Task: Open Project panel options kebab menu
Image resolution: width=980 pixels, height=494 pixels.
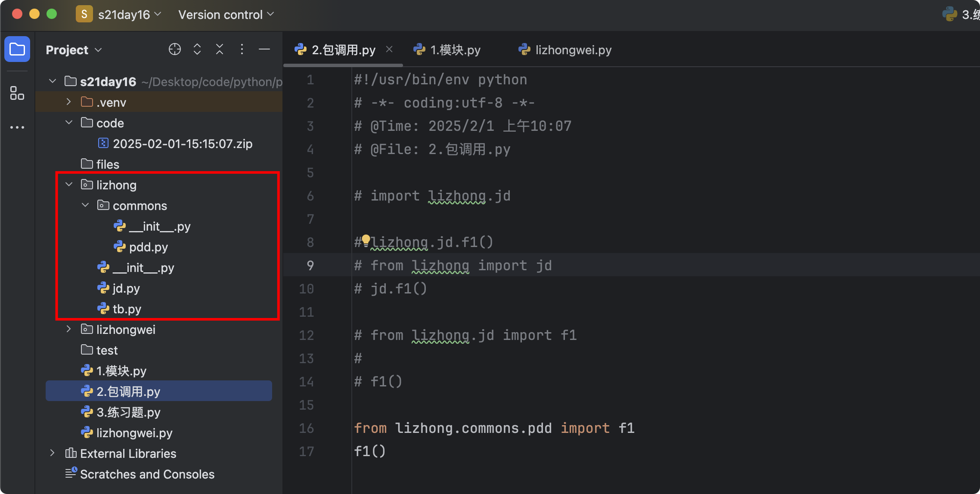Action: 242,49
